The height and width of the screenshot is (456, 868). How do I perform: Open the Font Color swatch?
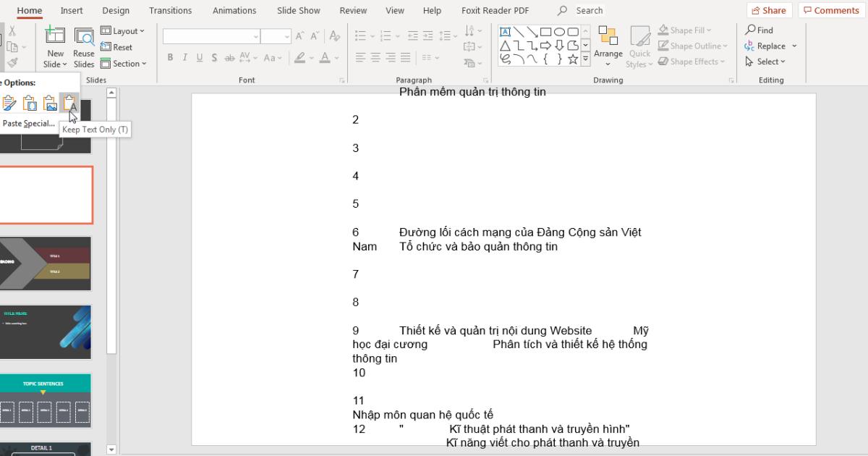[x=325, y=58]
